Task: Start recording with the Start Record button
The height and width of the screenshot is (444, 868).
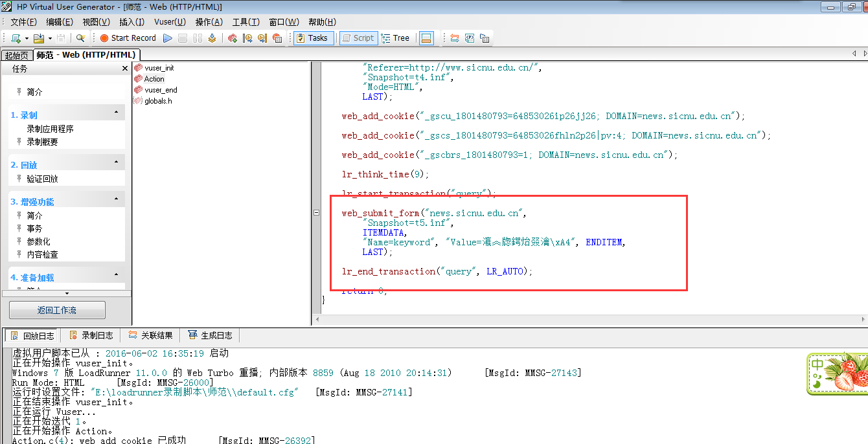Action: (x=128, y=38)
